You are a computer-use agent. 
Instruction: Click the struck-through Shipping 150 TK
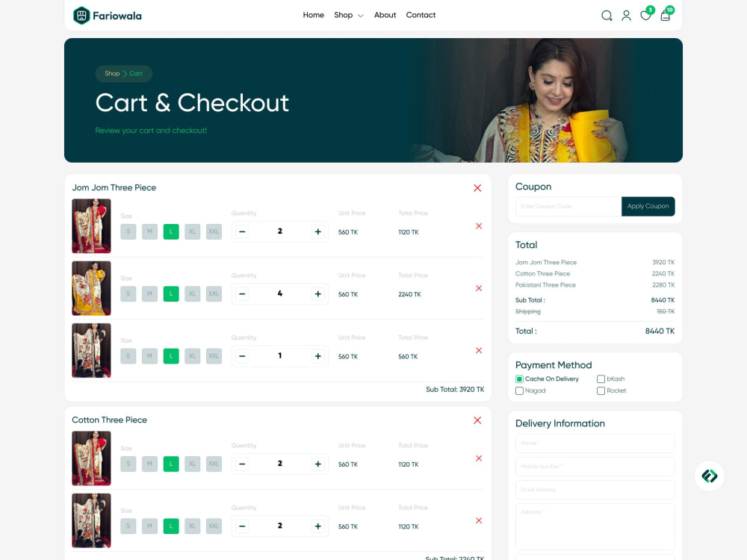[595, 311]
